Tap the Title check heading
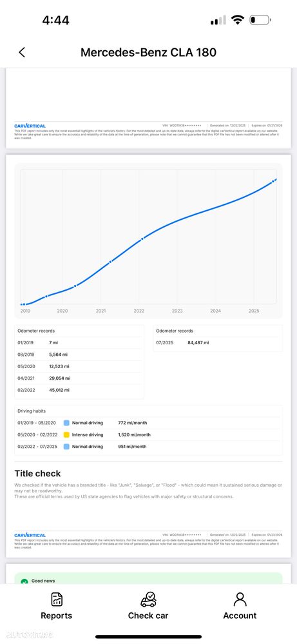The image size is (297, 644). pos(37,474)
